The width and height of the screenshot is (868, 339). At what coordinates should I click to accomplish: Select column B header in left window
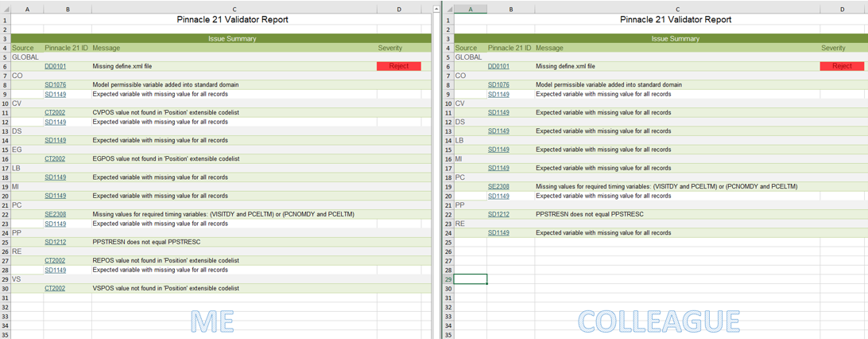point(68,9)
